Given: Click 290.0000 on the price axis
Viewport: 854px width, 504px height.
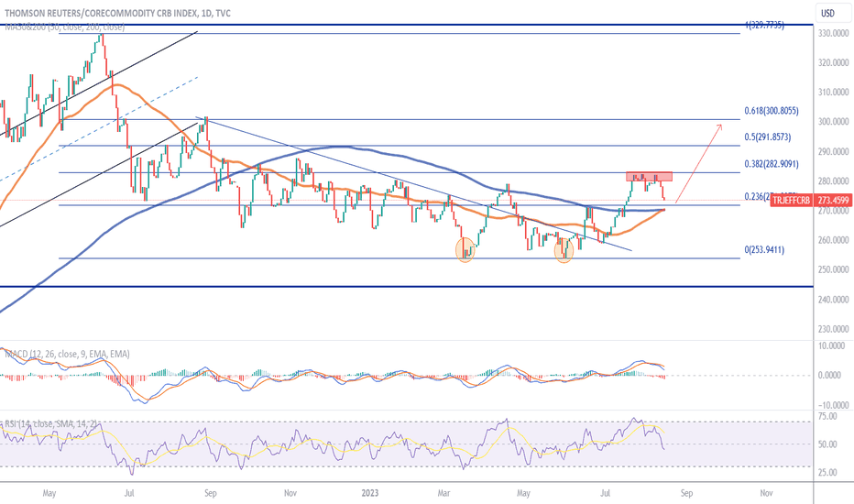Looking at the screenshot, I should pos(833,151).
